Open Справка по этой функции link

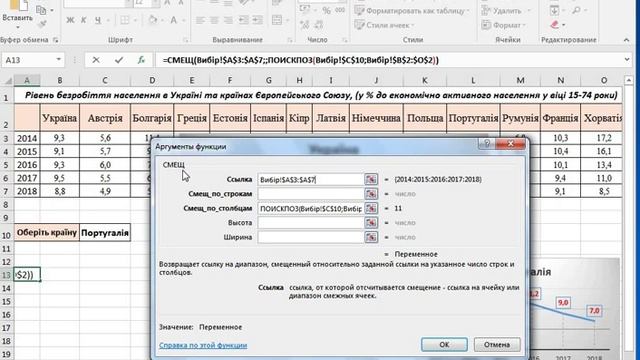pyautogui.click(x=203, y=345)
